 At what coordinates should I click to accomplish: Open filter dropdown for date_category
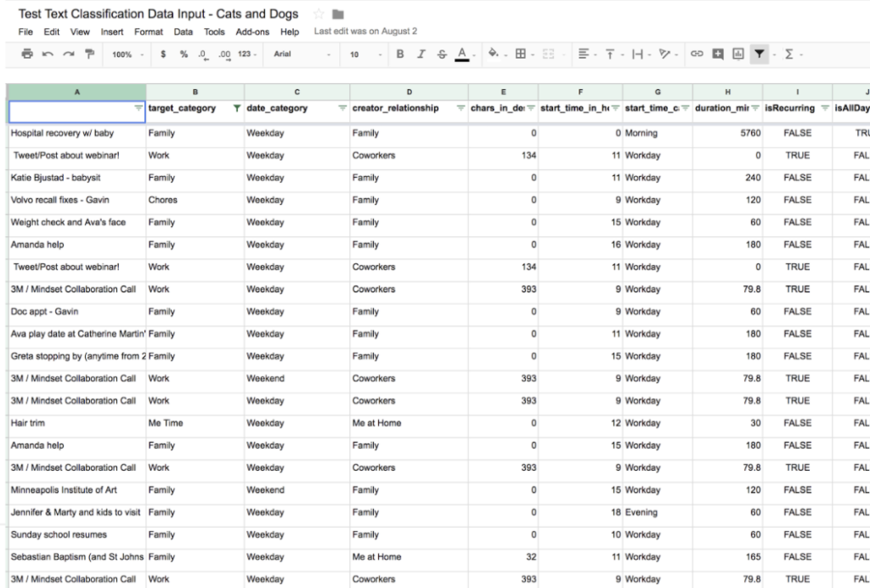point(342,108)
